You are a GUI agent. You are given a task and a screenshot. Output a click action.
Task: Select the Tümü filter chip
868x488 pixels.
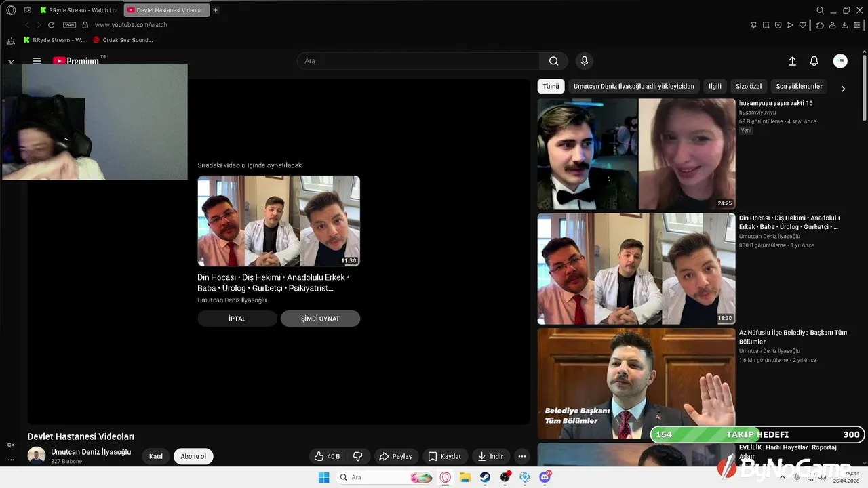click(551, 86)
